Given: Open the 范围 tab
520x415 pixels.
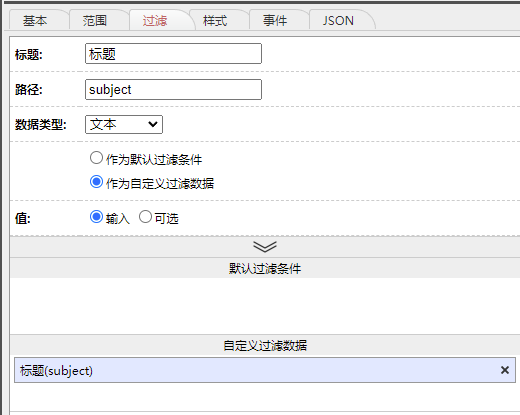Looking at the screenshot, I should click(95, 21).
